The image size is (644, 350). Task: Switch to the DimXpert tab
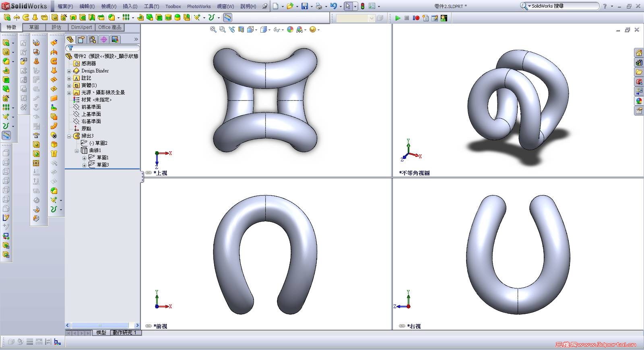pos(82,27)
